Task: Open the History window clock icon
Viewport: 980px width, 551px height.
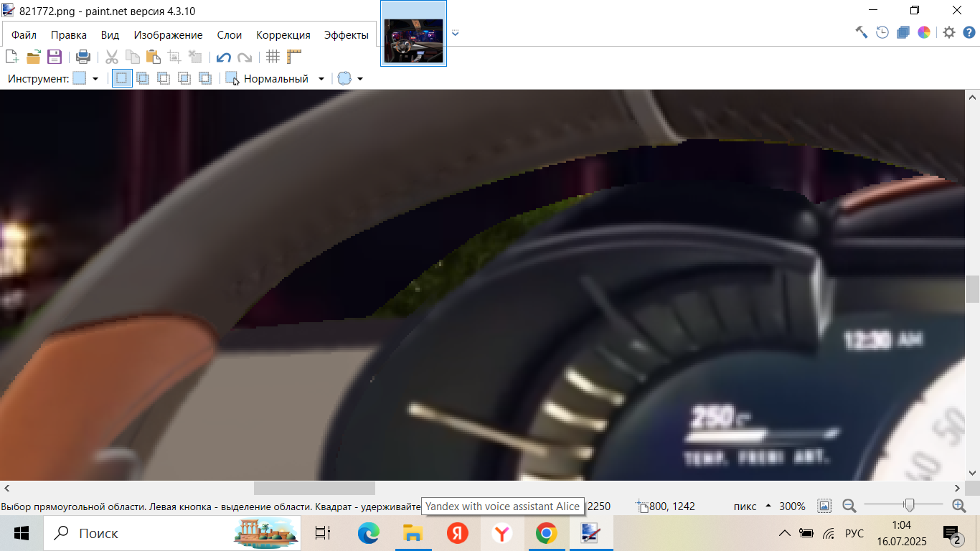Action: tap(882, 32)
